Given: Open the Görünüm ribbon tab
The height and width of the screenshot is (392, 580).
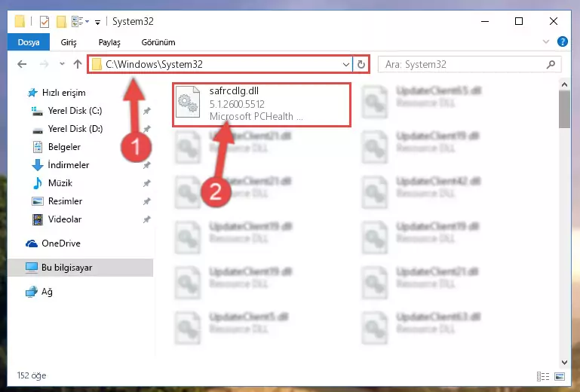Looking at the screenshot, I should click(158, 42).
